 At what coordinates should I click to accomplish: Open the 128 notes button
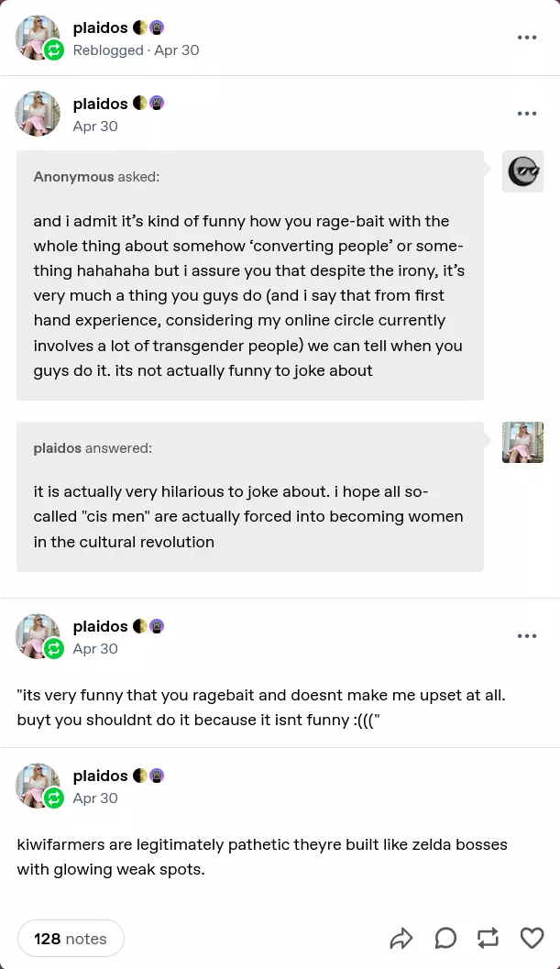71,939
